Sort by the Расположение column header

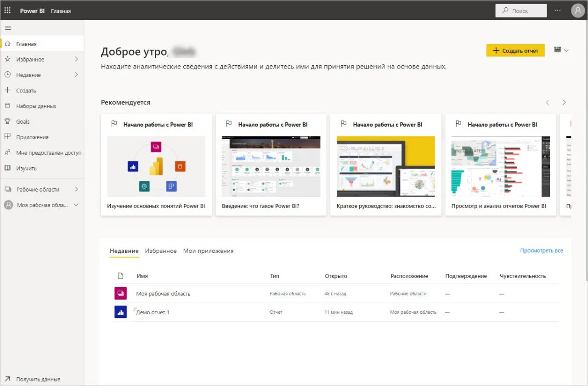(x=409, y=276)
